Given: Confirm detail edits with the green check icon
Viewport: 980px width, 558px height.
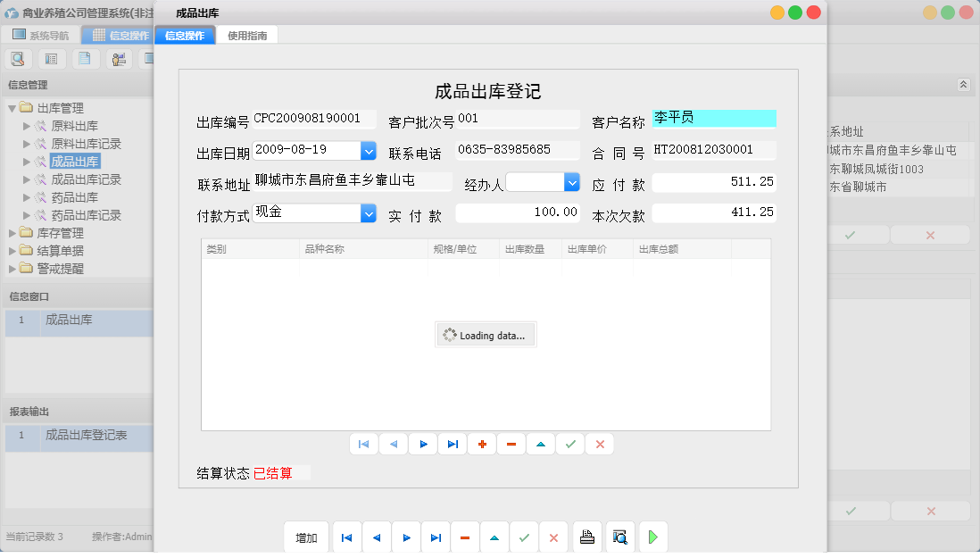Looking at the screenshot, I should click(569, 444).
